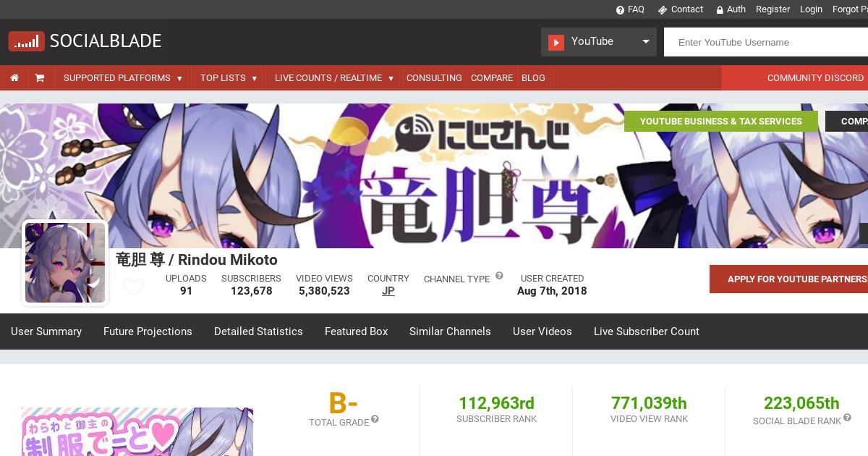Click YouTube Business & Tax Services button
This screenshot has height=456, width=868.
click(721, 121)
